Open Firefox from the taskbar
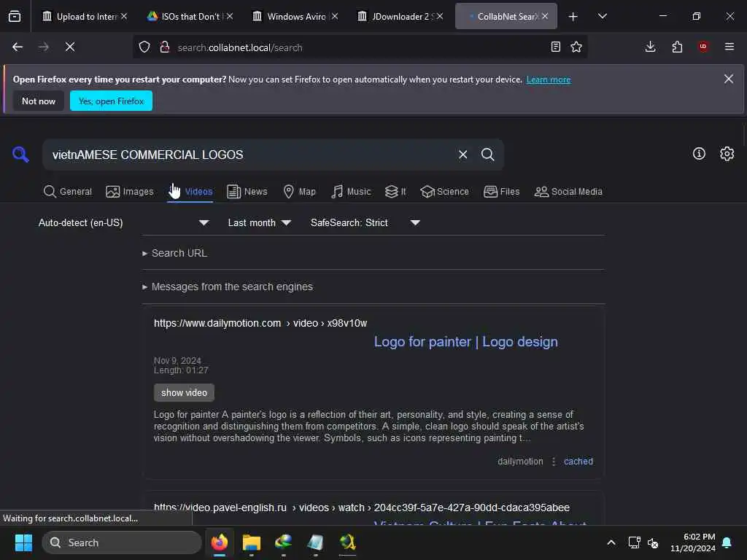747x560 pixels. coord(219,542)
